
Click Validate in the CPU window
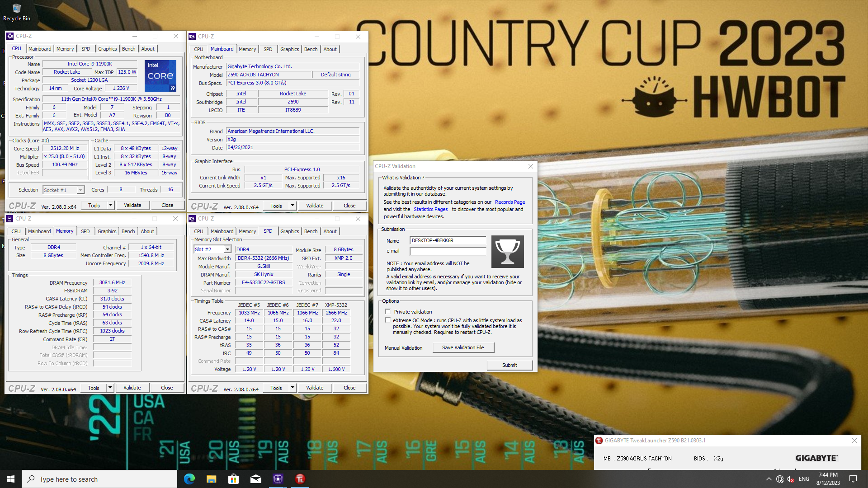132,205
